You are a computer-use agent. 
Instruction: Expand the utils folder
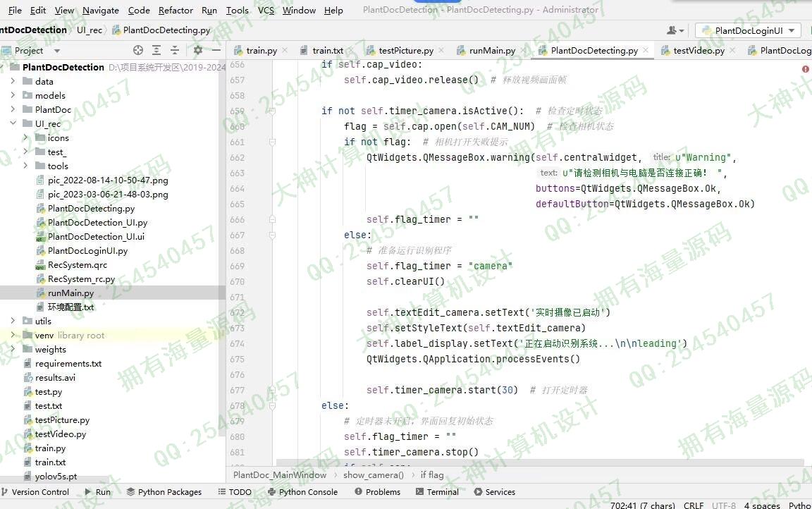click(x=13, y=321)
